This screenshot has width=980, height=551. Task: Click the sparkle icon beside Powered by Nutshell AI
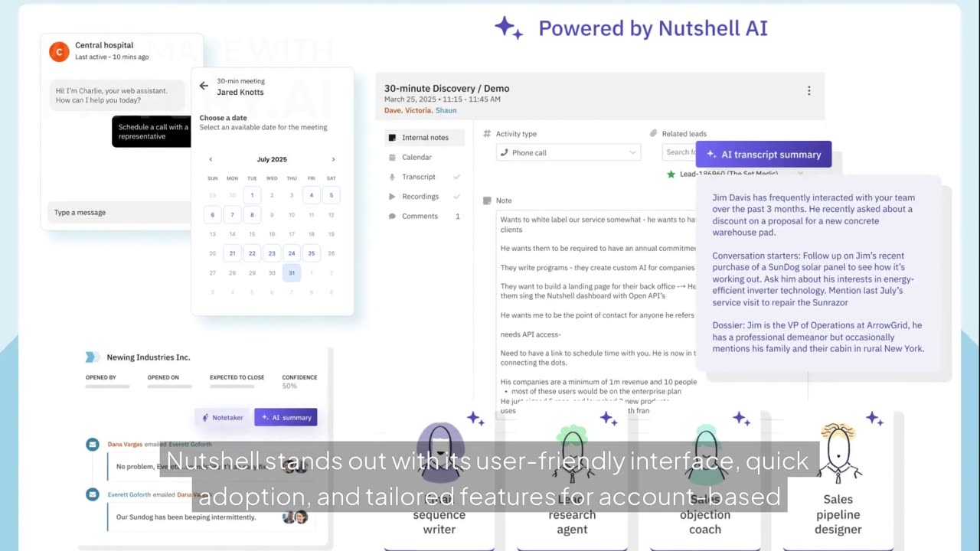(x=508, y=28)
